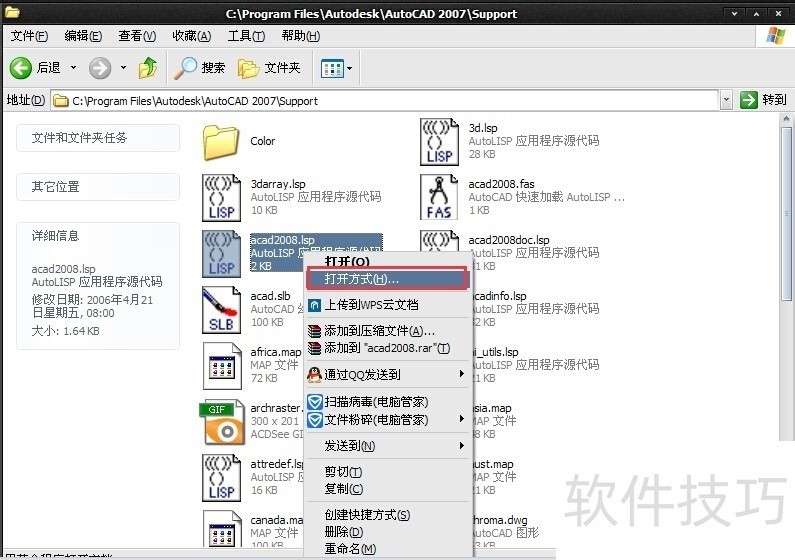Open the Back history dropdown arrow
This screenshot has width=795, height=560.
pos(74,67)
